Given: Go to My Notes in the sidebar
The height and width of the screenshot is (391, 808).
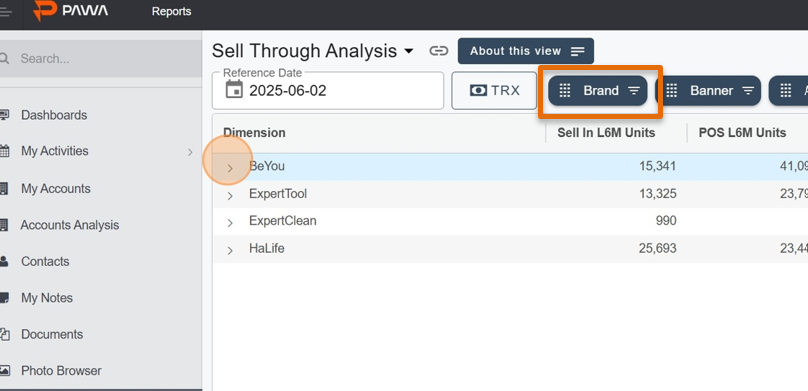Looking at the screenshot, I should coord(46,298).
